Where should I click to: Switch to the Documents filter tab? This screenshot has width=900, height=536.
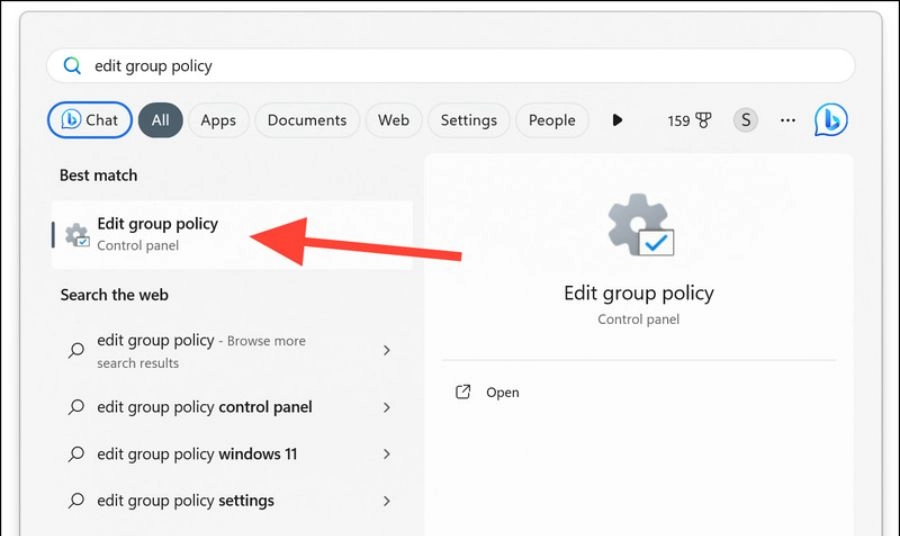pyautogui.click(x=307, y=120)
